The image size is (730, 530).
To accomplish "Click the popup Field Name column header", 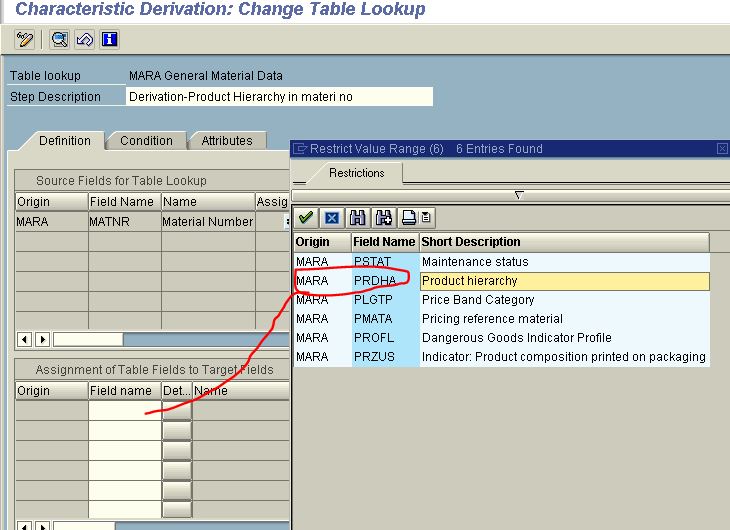I will (385, 242).
